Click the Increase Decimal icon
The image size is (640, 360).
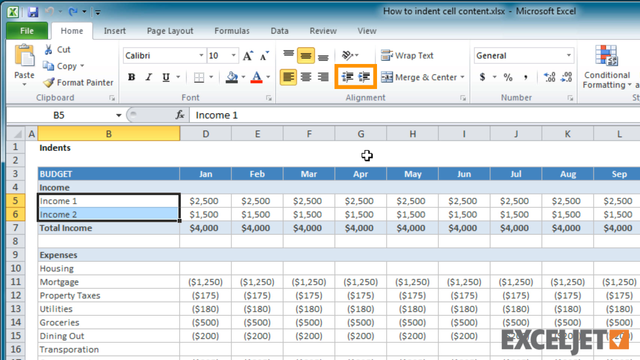[x=549, y=77]
